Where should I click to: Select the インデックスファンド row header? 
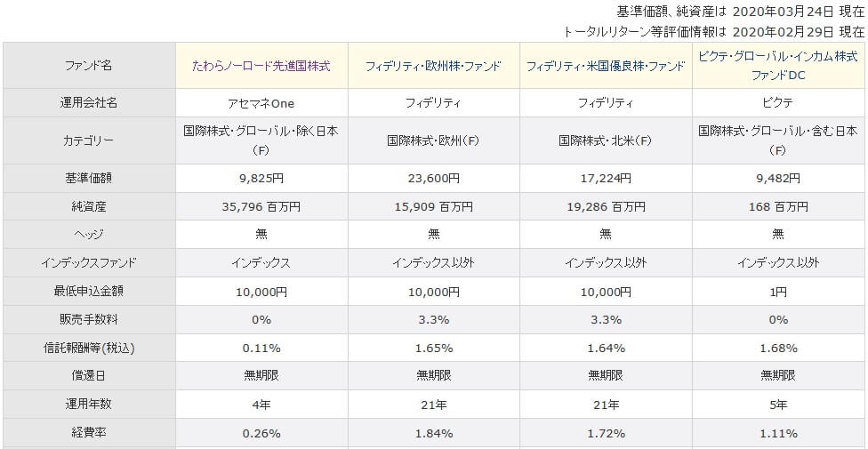pos(89,263)
